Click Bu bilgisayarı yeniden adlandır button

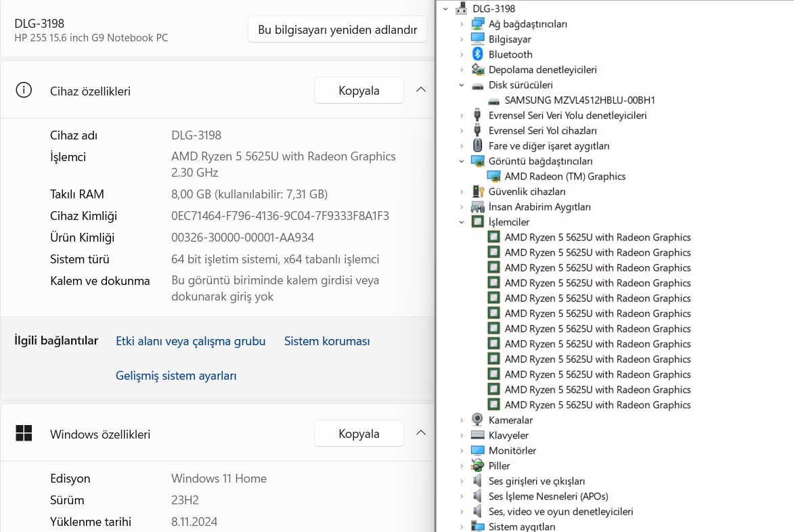338,29
